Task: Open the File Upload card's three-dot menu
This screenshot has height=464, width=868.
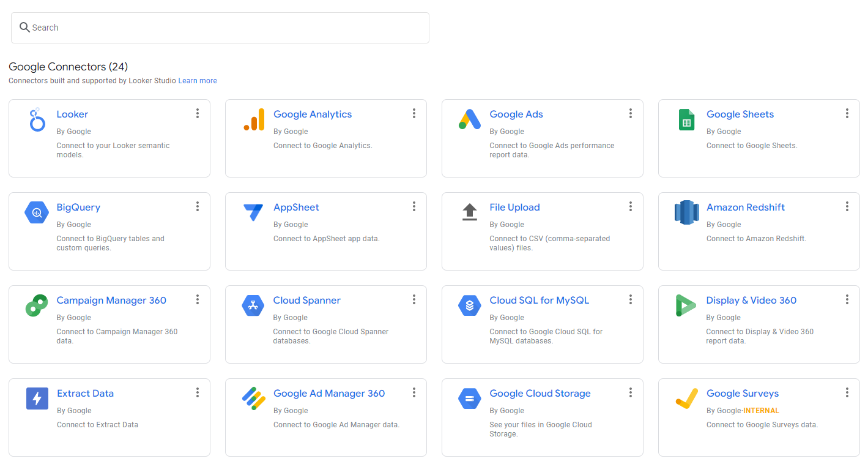Action: (630, 206)
